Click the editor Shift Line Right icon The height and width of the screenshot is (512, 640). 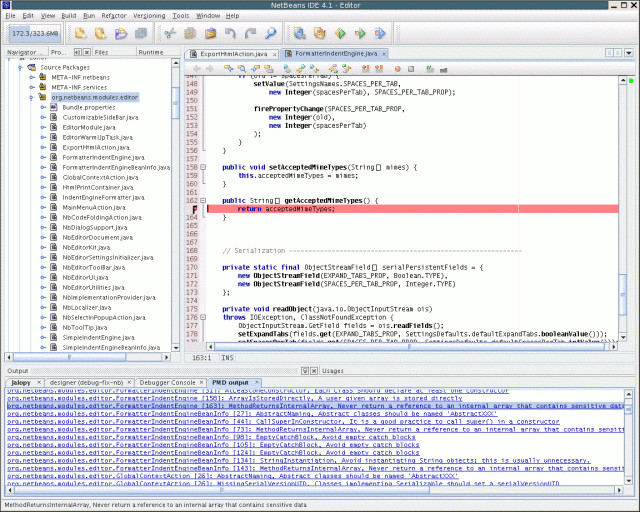[x=379, y=69]
